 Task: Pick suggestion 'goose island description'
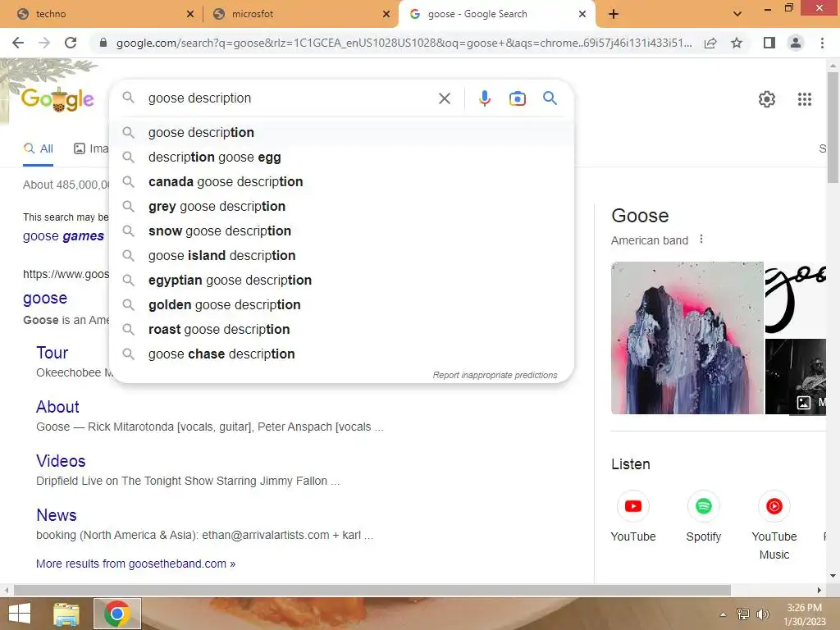point(341,256)
